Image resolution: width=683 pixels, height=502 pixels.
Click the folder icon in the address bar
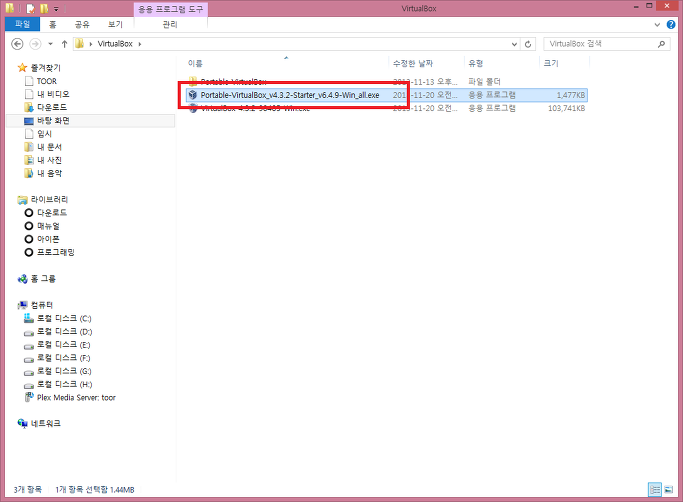pyautogui.click(x=79, y=44)
